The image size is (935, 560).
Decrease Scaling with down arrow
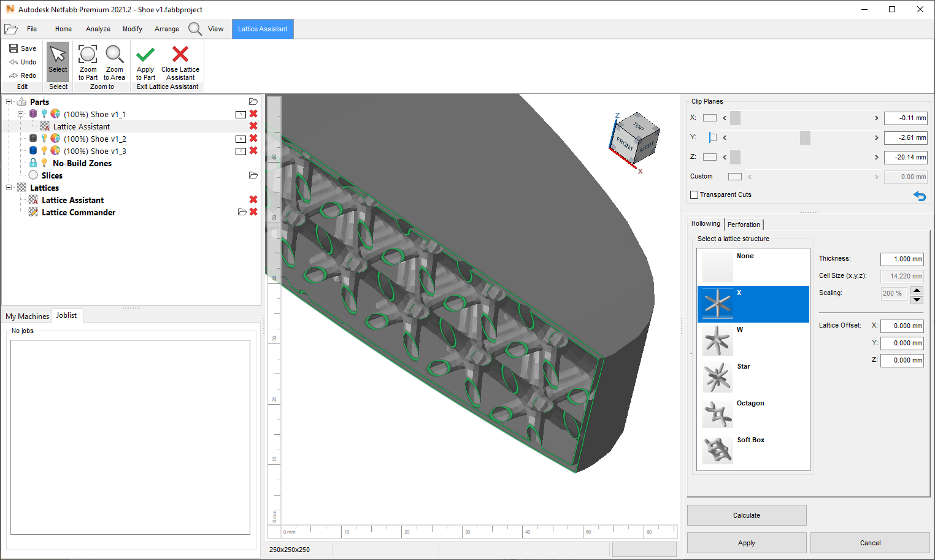click(x=917, y=299)
